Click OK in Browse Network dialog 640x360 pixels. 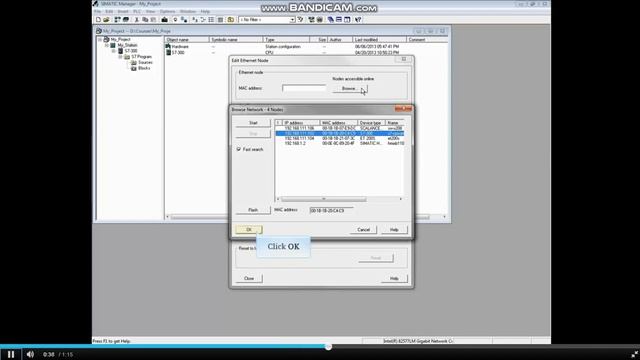click(249, 229)
